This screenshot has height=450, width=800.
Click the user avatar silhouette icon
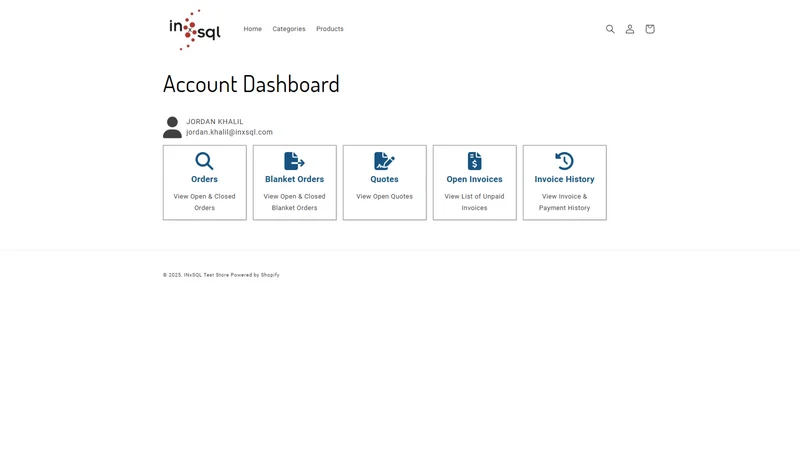[172, 128]
